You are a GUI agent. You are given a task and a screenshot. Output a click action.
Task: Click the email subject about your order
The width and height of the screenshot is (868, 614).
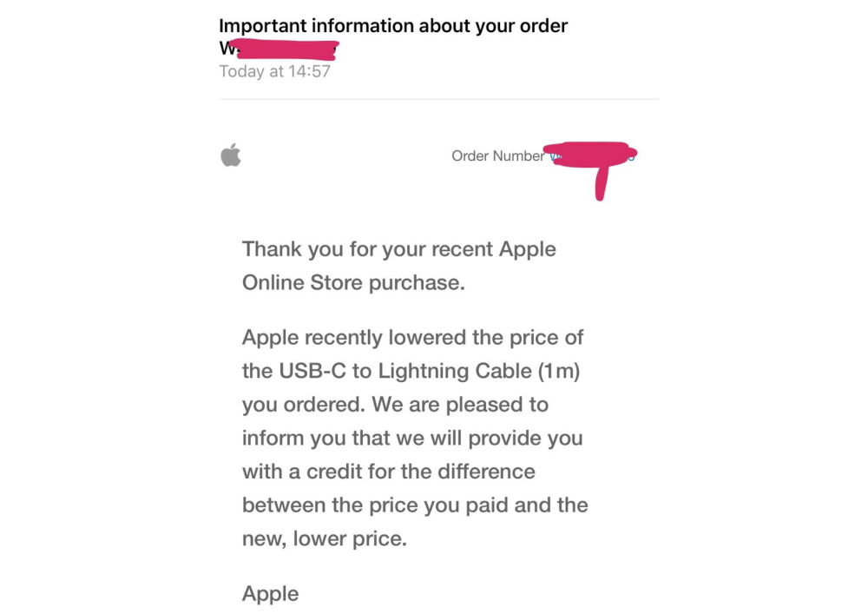[393, 26]
